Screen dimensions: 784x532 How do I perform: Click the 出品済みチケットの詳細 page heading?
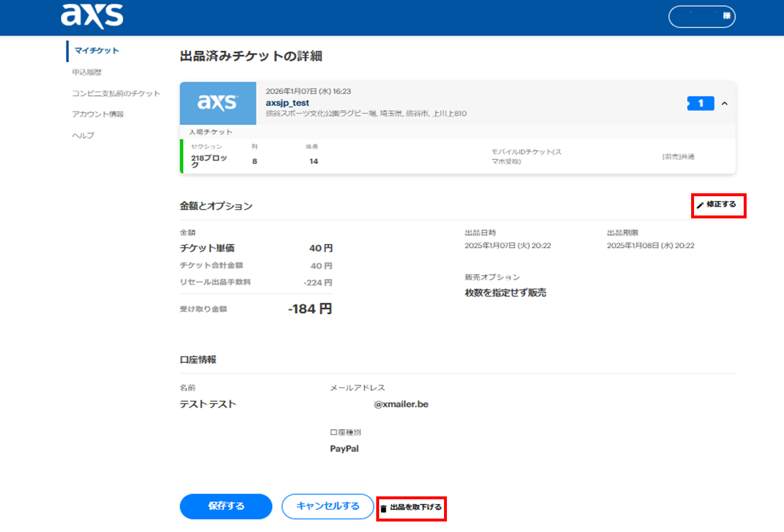point(251,56)
